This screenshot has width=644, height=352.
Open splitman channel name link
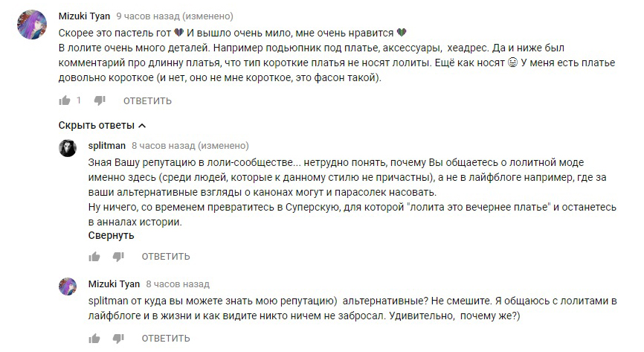(107, 146)
